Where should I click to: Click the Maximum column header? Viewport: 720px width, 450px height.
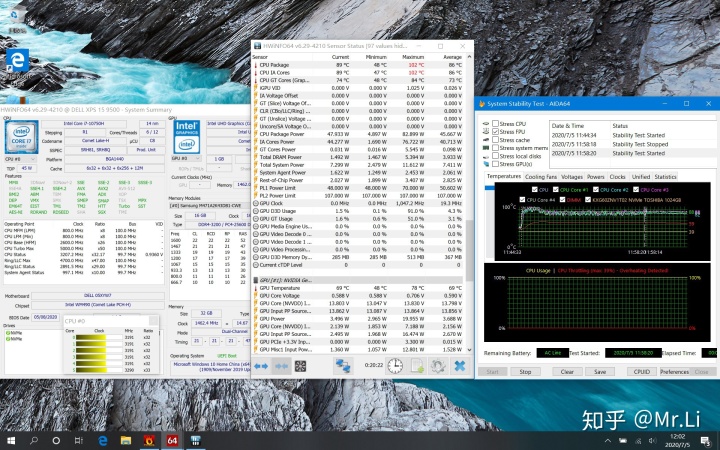pyautogui.click(x=412, y=57)
